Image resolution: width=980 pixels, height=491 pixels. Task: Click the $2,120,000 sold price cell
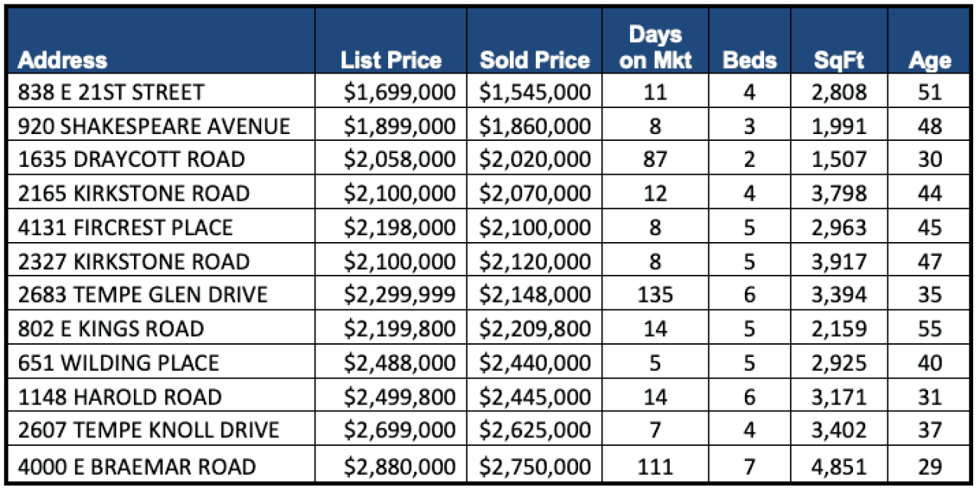tap(535, 261)
